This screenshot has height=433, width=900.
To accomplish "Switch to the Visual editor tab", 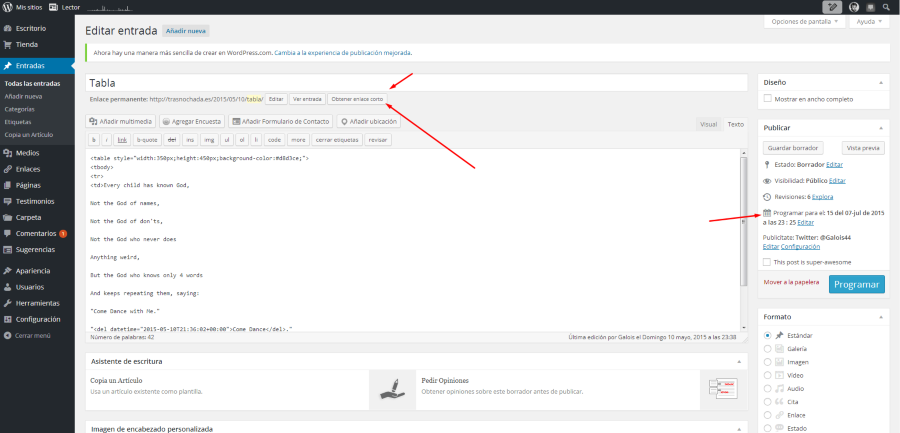I will click(708, 124).
